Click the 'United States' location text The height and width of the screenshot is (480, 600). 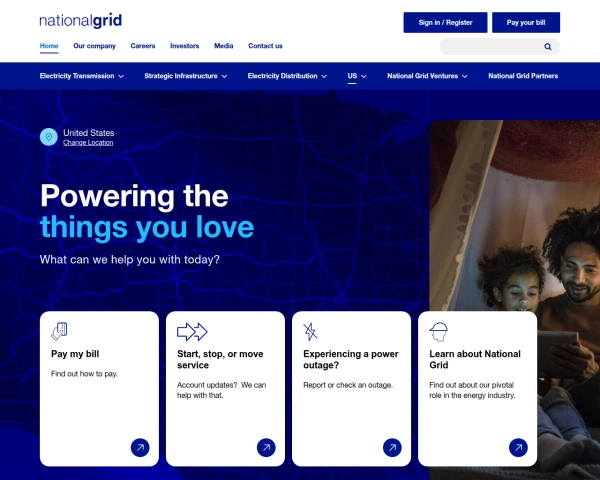click(89, 133)
